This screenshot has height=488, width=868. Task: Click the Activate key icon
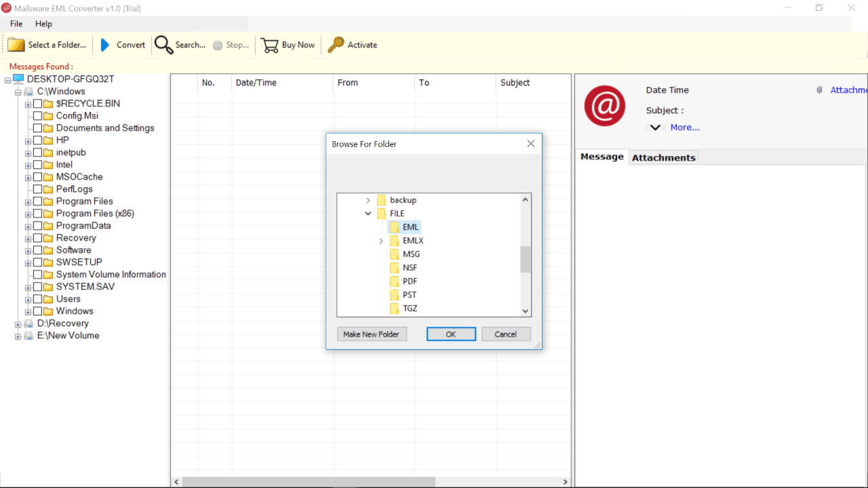pos(336,45)
